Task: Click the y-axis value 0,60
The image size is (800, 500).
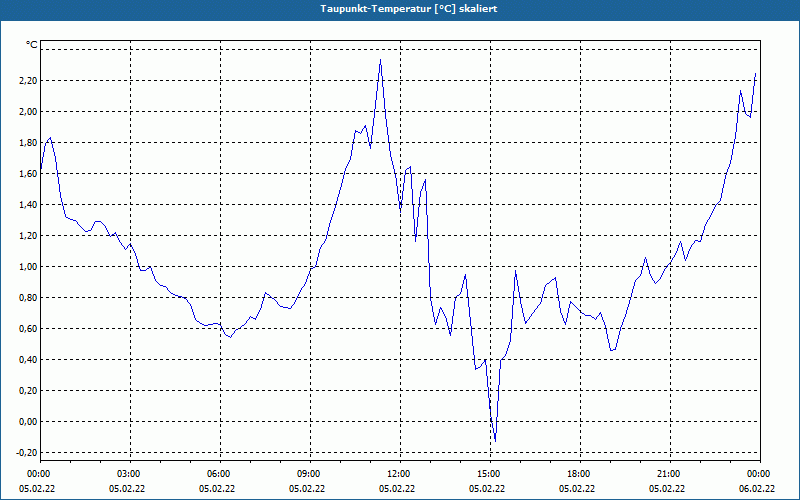Action: [28, 329]
